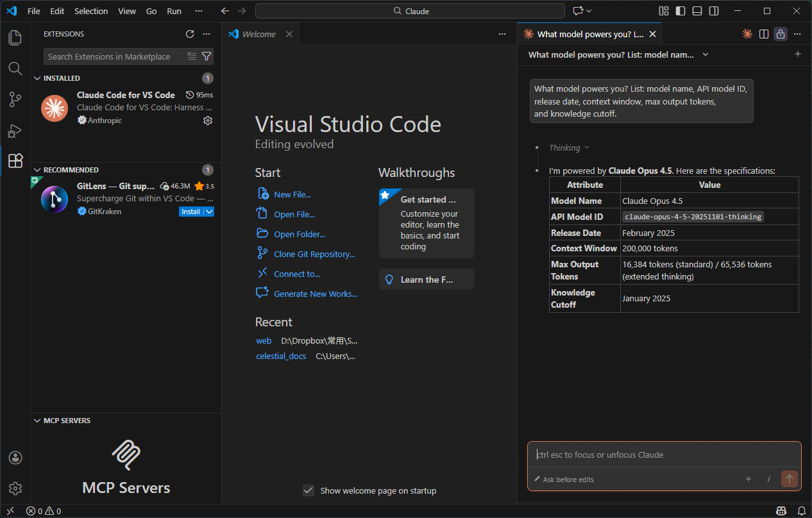The height and width of the screenshot is (518, 812).
Task: Open the Copilot chat dropdown chevron
Action: coord(589,11)
